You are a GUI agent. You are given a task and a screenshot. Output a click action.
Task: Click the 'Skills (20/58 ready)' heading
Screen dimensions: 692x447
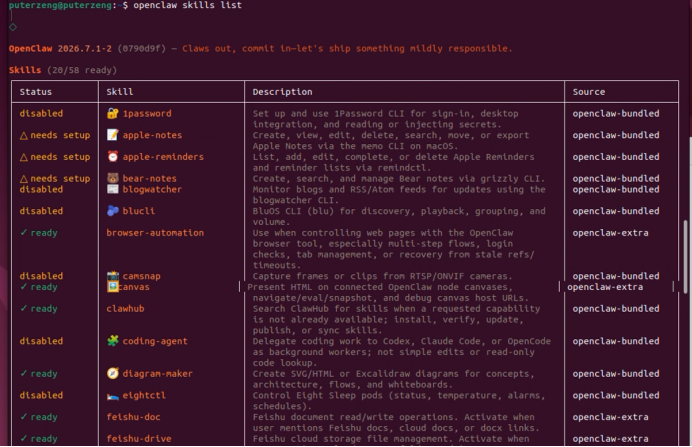pyautogui.click(x=63, y=70)
